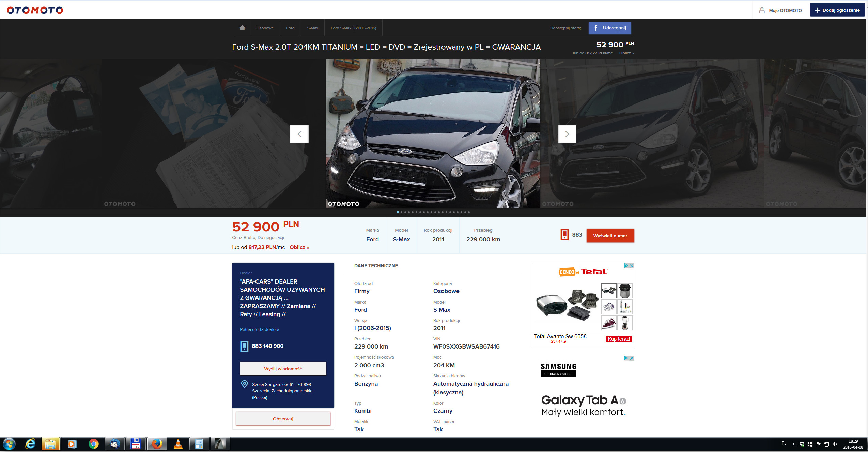Click the Oblicz link below the red price
This screenshot has width=868, height=452.
click(299, 247)
